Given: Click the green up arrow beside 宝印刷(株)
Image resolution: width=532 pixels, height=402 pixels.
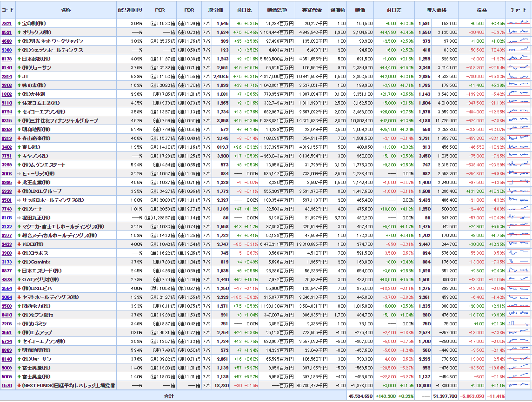Looking at the screenshot, I should pyautogui.click(x=19, y=23).
